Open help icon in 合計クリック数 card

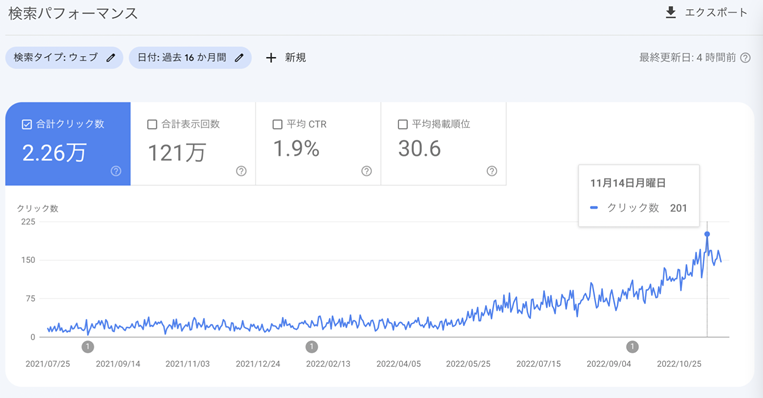(x=116, y=171)
